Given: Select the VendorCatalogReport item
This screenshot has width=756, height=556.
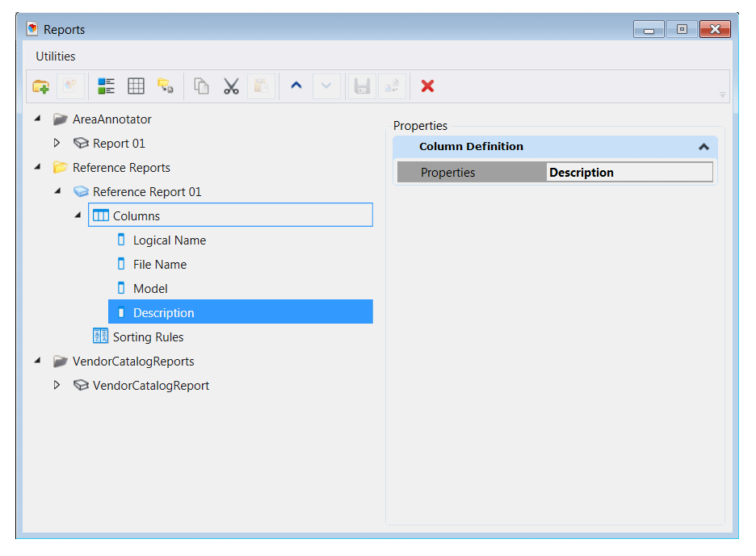Looking at the screenshot, I should [151, 386].
